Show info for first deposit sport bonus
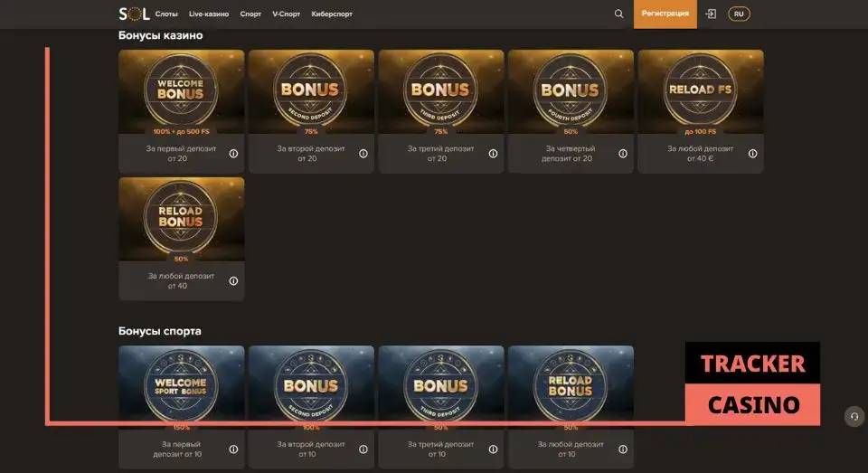The image size is (868, 473). pos(233,449)
